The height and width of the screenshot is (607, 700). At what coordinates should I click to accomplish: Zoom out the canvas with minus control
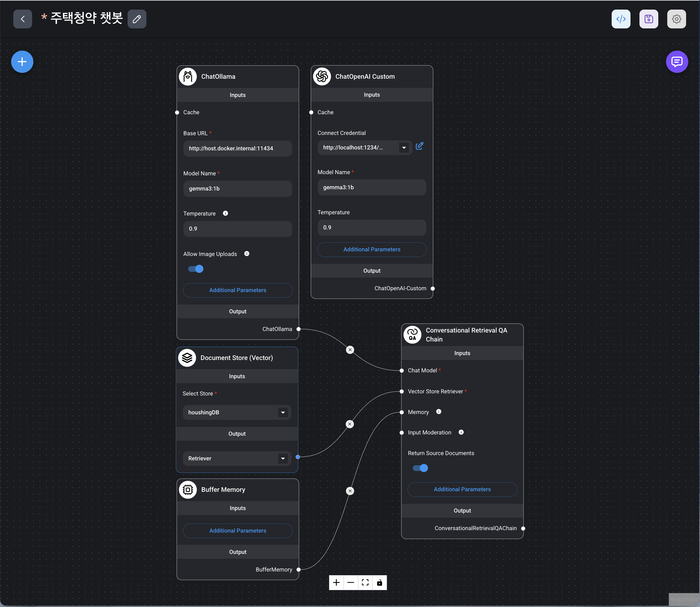coord(351,583)
